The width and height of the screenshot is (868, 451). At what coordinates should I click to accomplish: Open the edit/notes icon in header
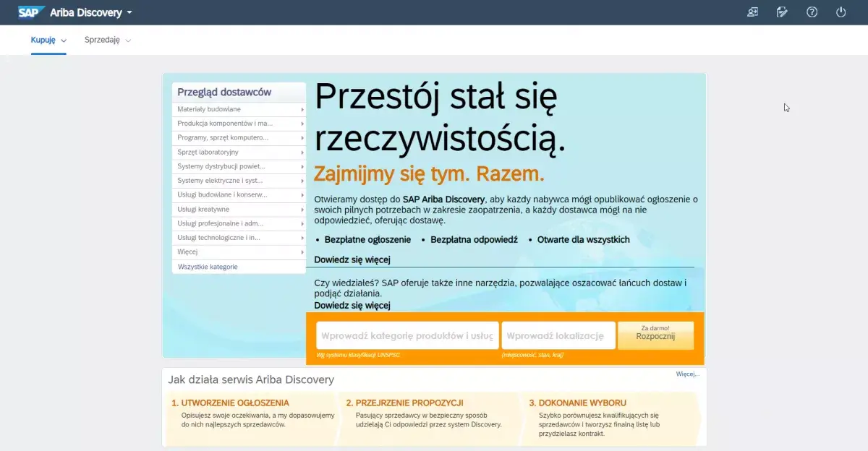[782, 12]
